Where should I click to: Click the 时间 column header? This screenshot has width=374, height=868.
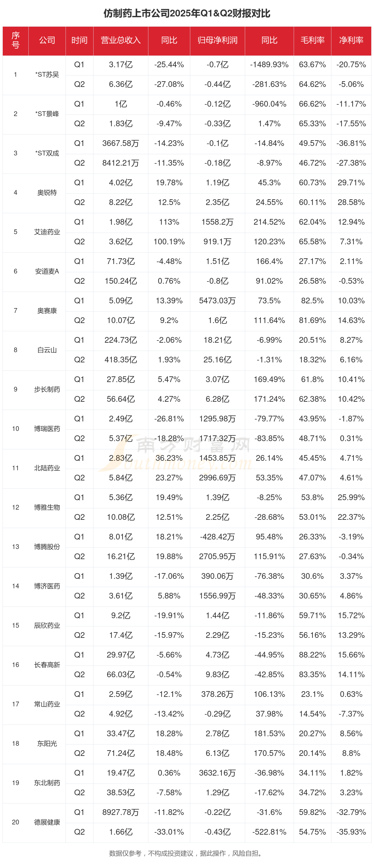[79, 40]
